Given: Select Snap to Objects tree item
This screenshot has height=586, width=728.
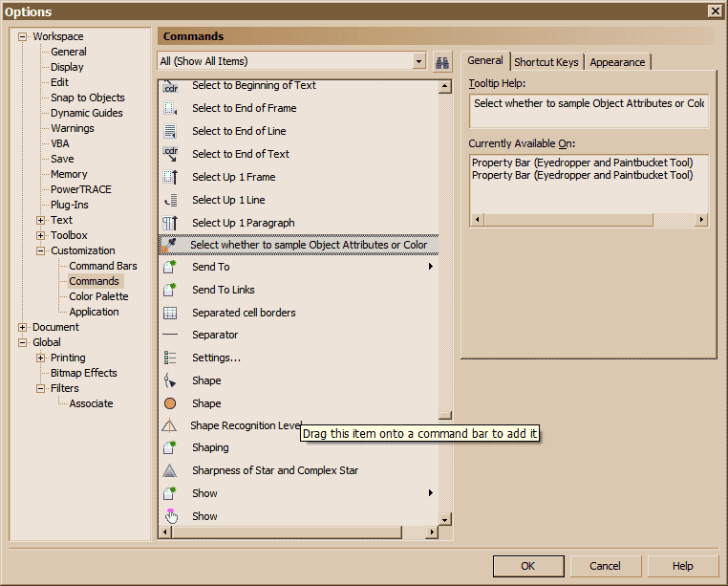Looking at the screenshot, I should pyautogui.click(x=88, y=98).
